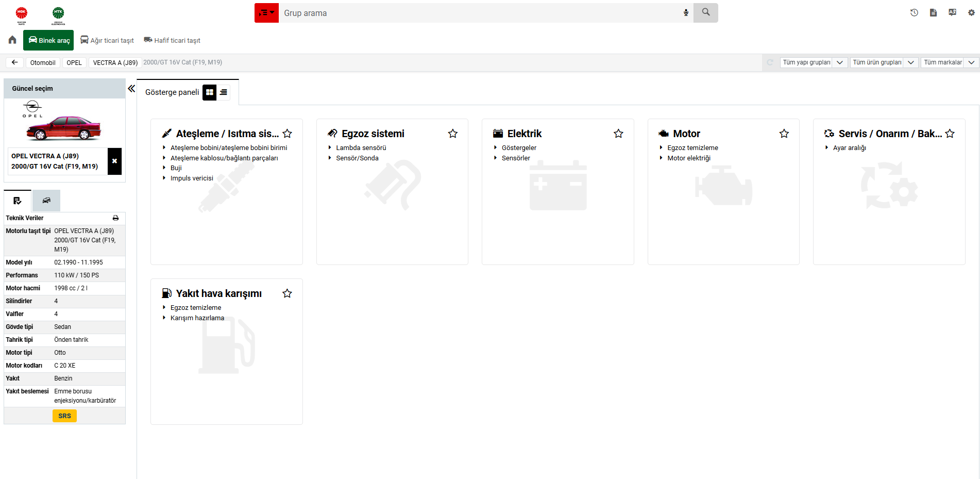The width and height of the screenshot is (980, 479).
Task: Click the VECTRA A (J89) breadcrumb
Action: click(115, 62)
